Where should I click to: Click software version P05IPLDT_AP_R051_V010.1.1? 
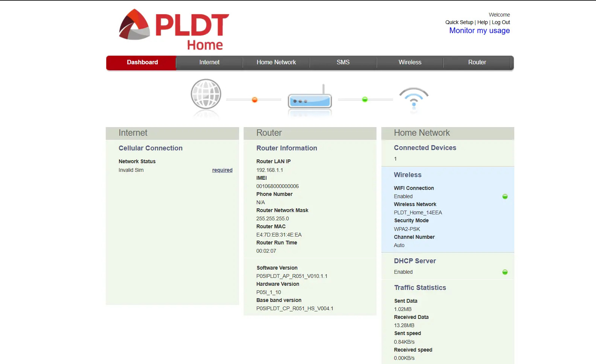(x=292, y=276)
